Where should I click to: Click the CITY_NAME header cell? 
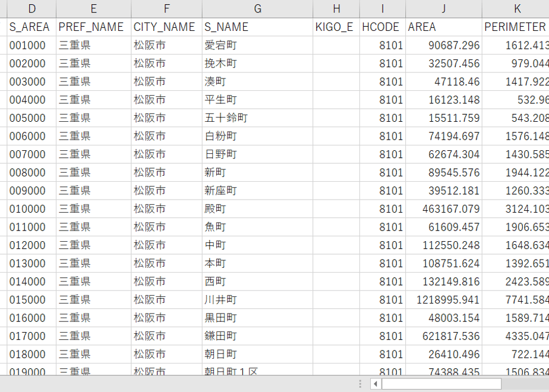pos(166,27)
